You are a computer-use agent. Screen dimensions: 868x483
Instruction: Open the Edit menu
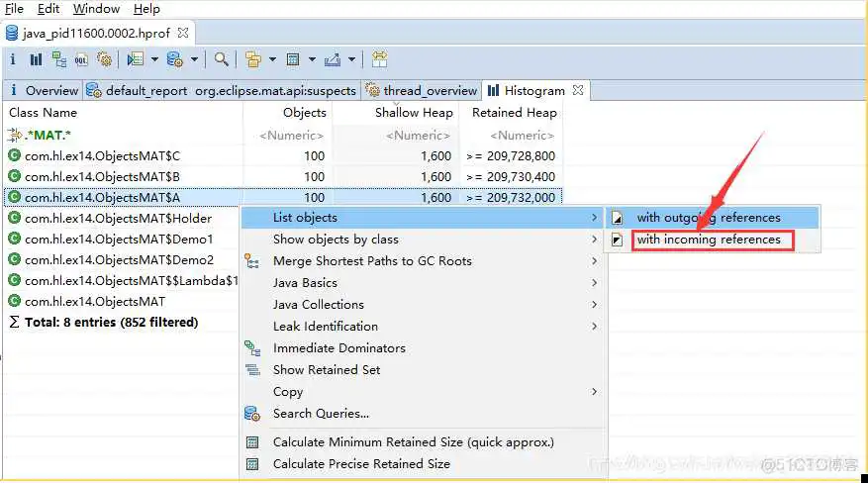click(x=48, y=9)
